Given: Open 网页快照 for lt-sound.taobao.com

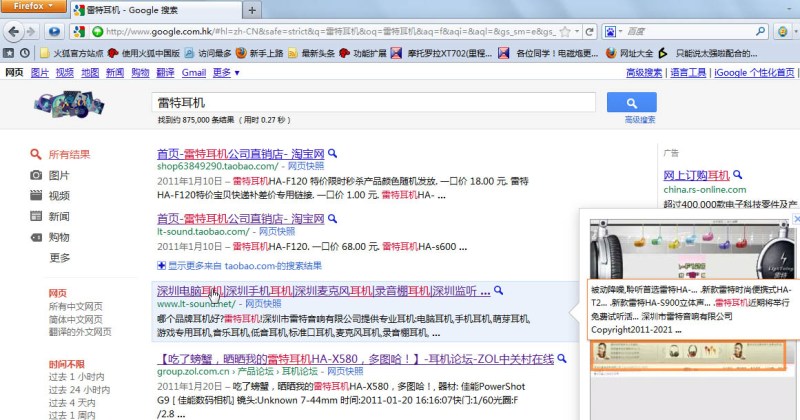Looking at the screenshot, I should point(277,231).
